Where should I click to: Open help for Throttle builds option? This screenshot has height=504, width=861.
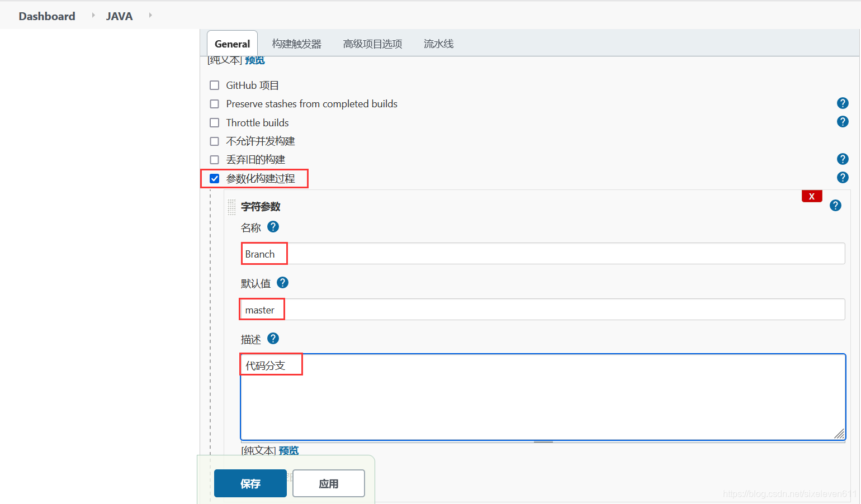tap(843, 122)
